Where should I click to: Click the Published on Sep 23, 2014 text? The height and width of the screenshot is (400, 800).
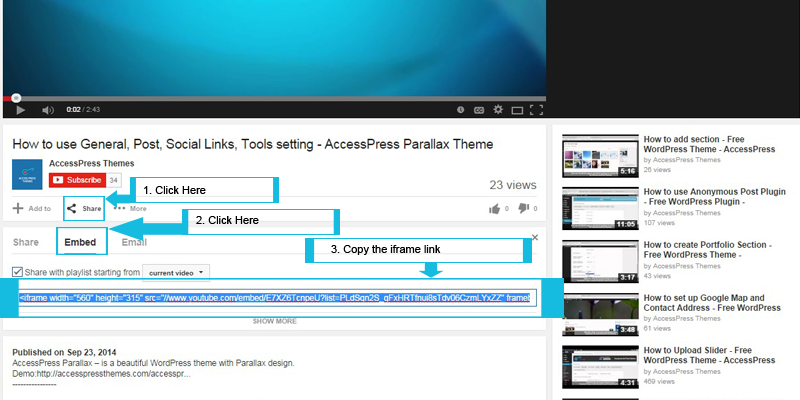64,353
